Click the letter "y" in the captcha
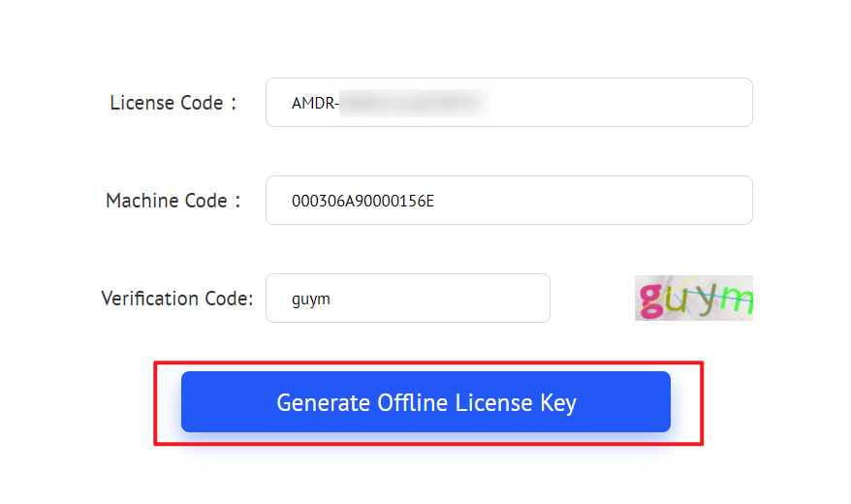 coord(708,300)
